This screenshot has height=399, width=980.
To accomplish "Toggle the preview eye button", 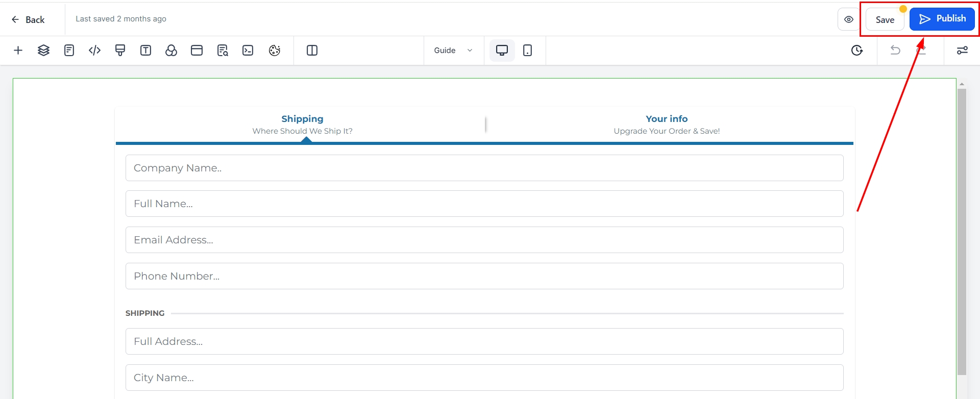I will coord(848,19).
